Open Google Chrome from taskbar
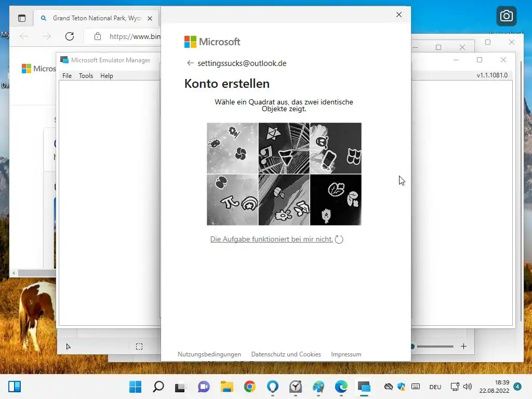 click(249, 387)
